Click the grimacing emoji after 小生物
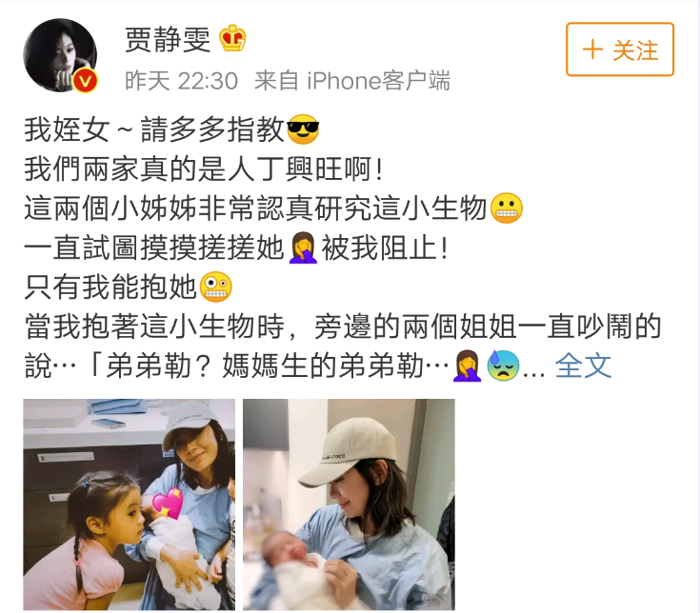Screen dimensions: 700x613 tap(507, 208)
